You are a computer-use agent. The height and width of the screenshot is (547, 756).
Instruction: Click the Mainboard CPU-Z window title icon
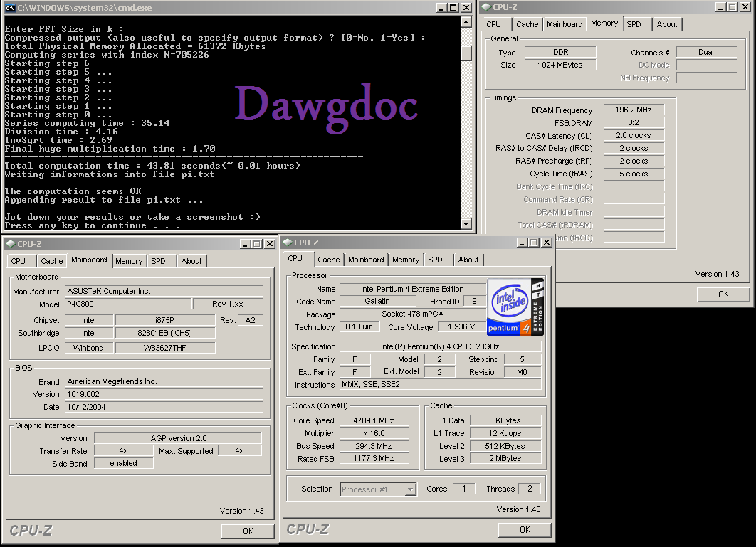coord(11,244)
